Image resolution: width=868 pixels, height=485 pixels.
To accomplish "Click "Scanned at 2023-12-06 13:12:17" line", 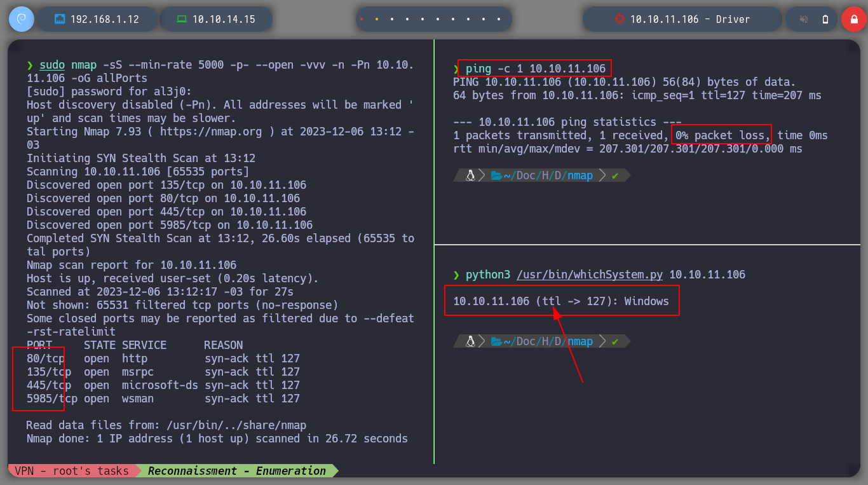I will point(160,292).
